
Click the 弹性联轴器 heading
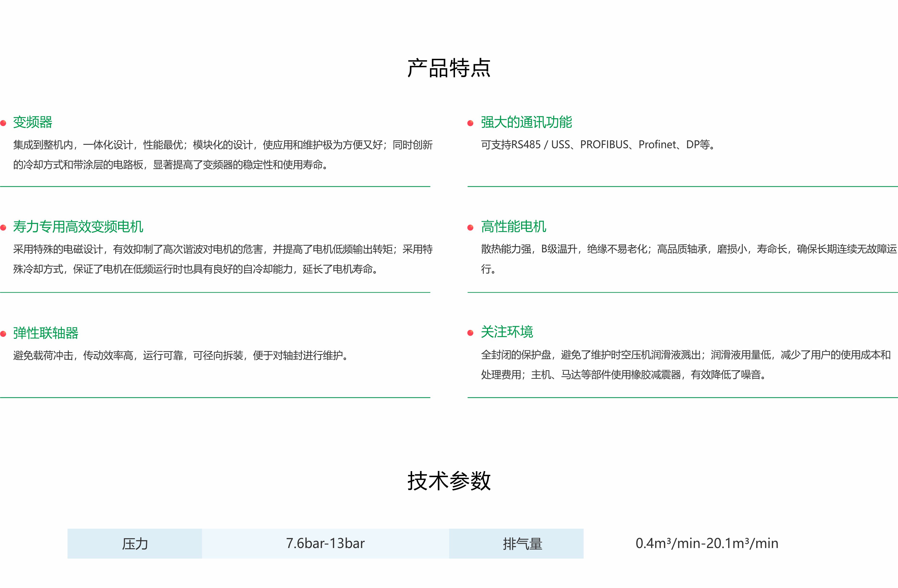46,333
